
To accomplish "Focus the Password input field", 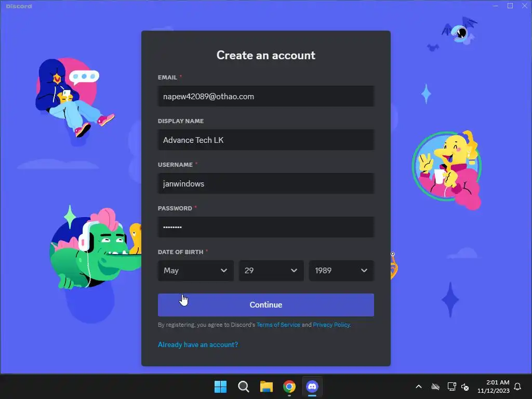I will pyautogui.click(x=265, y=227).
